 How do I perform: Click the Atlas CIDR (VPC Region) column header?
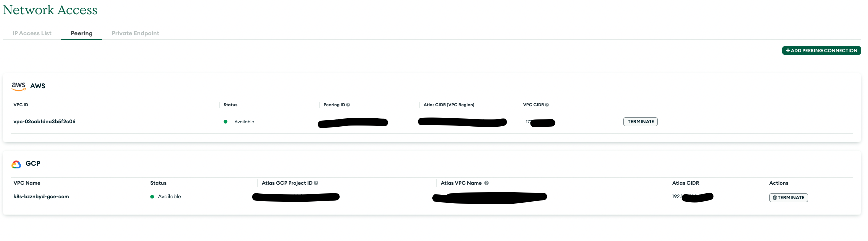pyautogui.click(x=448, y=105)
